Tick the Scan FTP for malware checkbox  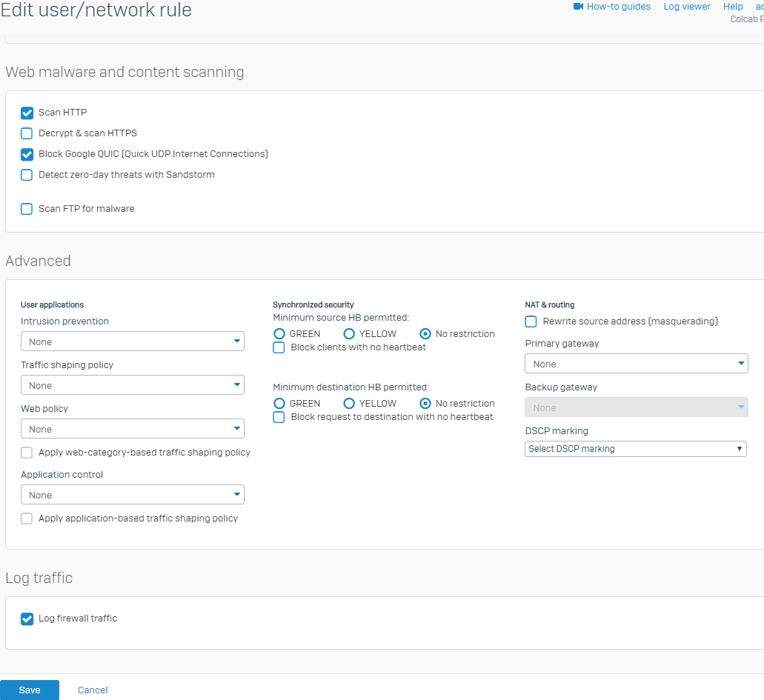click(x=27, y=209)
